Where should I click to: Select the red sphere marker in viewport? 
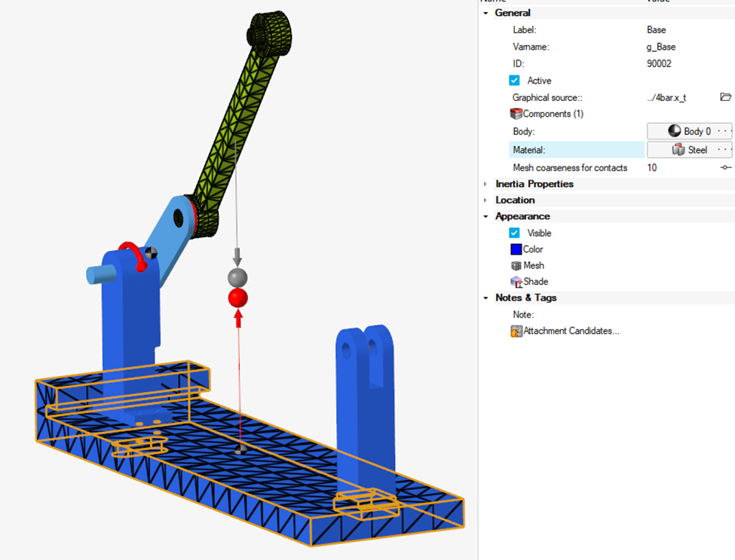[237, 298]
